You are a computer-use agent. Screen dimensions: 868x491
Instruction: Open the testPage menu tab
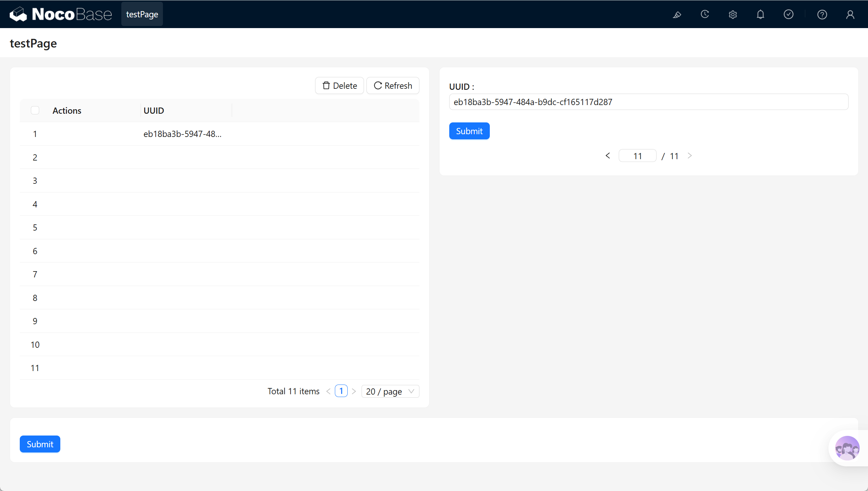coord(142,14)
